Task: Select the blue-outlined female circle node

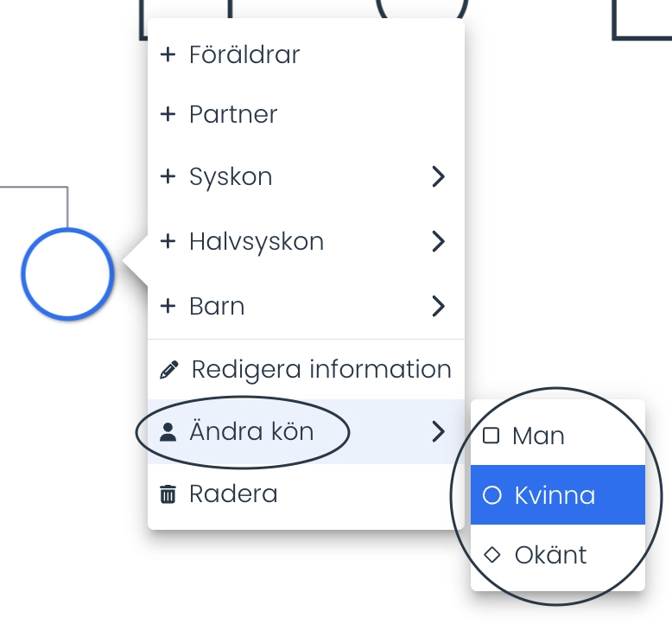Action: 67,274
